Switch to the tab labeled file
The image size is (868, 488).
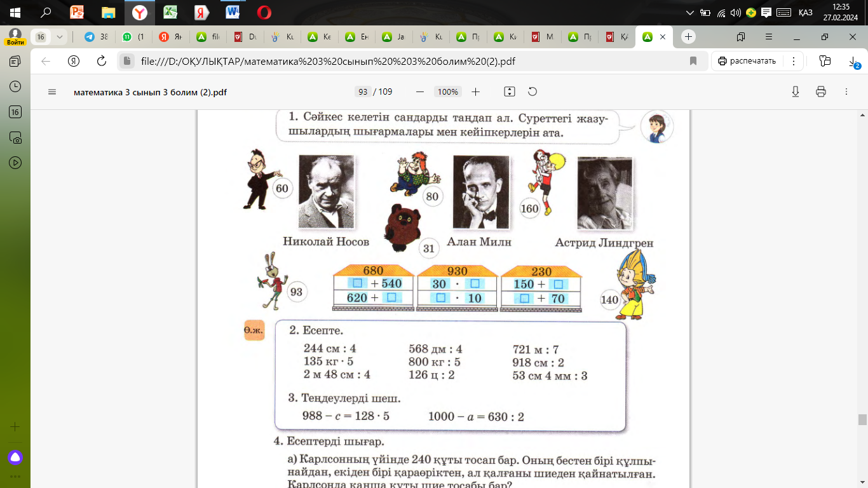pyautogui.click(x=208, y=37)
